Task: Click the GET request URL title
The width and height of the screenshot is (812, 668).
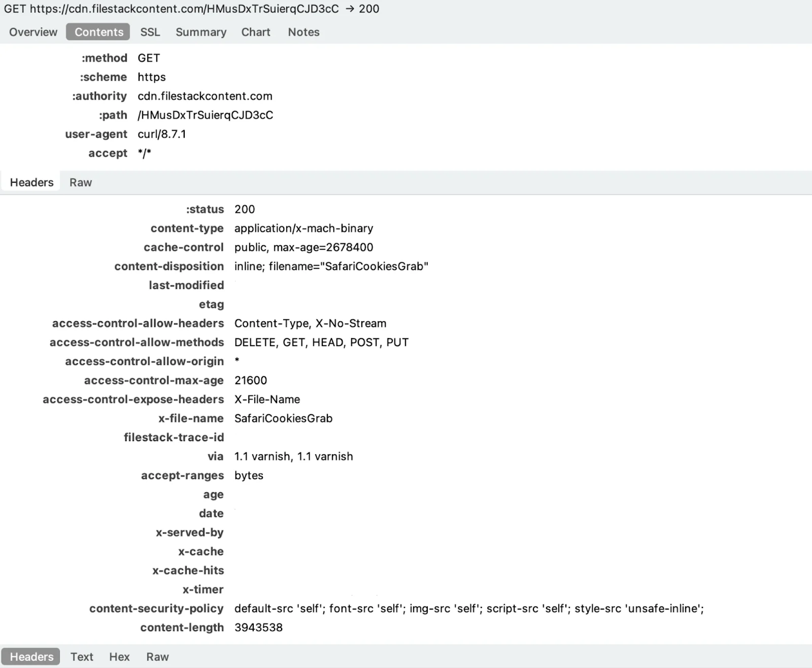Action: (x=191, y=9)
